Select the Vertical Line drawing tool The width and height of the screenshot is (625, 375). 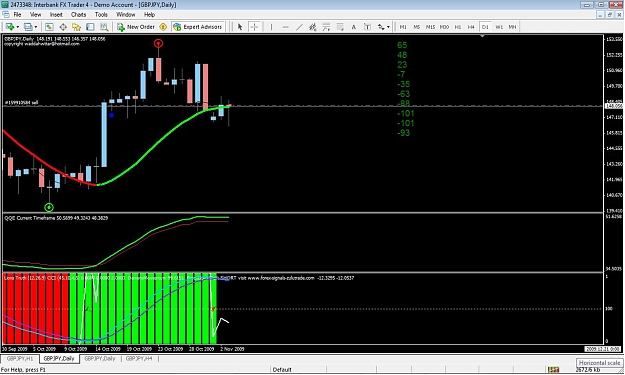point(271,27)
